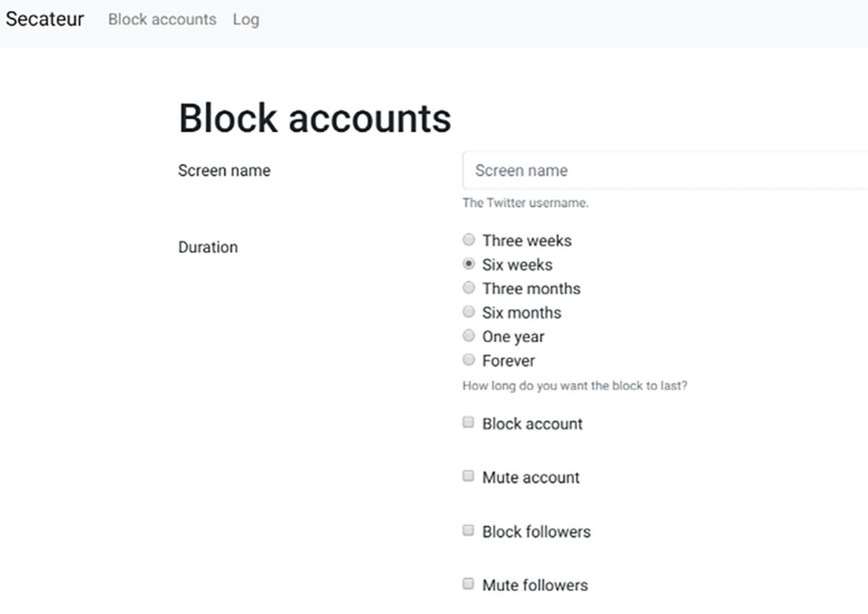Open the Block accounts nav item
This screenshot has height=614, width=868.
point(162,19)
